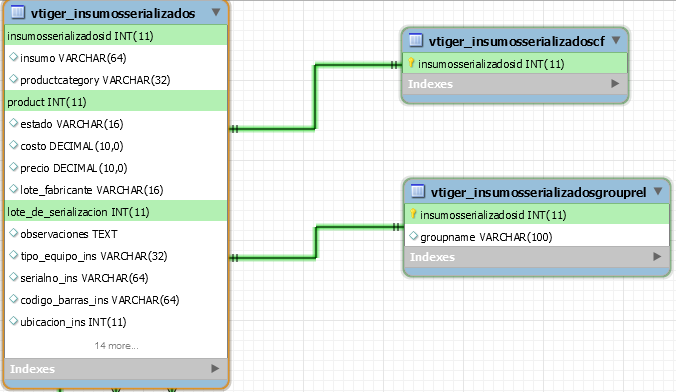Click the vtiger_insumosserializadoscf table icon
Image resolution: width=676 pixels, height=392 pixels.
tap(416, 40)
